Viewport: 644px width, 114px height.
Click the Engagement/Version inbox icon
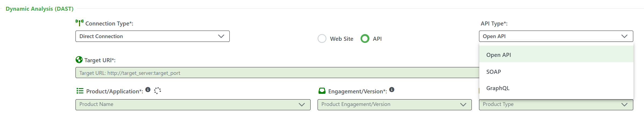click(322, 91)
